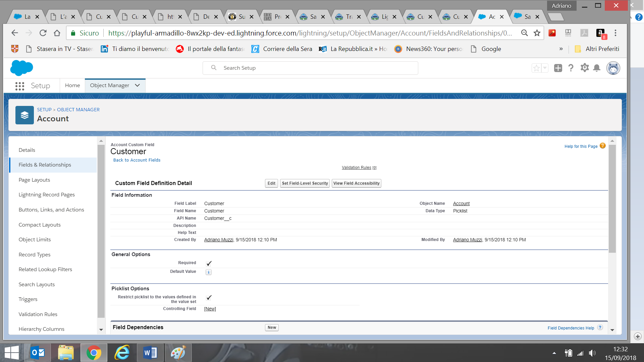Open Page Layouts in sidebar
644x362 pixels.
point(34,180)
